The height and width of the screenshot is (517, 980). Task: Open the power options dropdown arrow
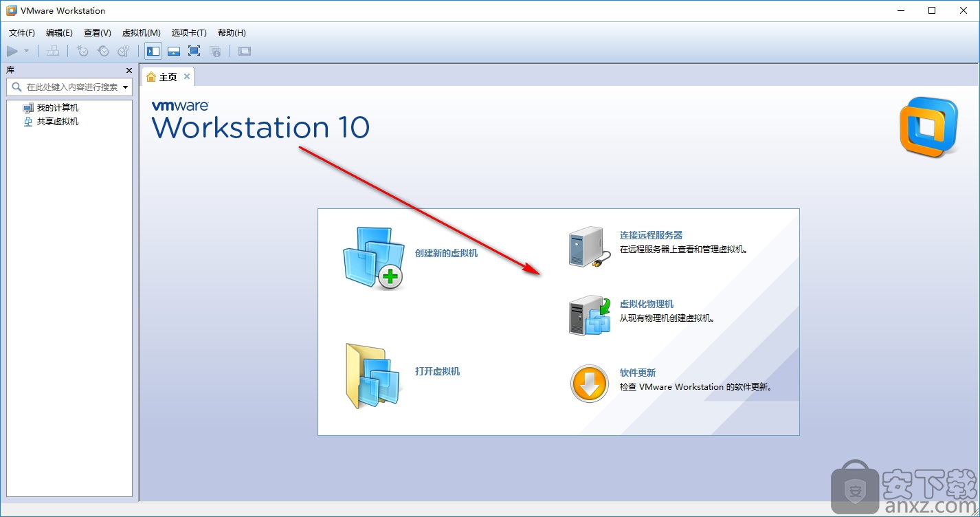tap(26, 51)
